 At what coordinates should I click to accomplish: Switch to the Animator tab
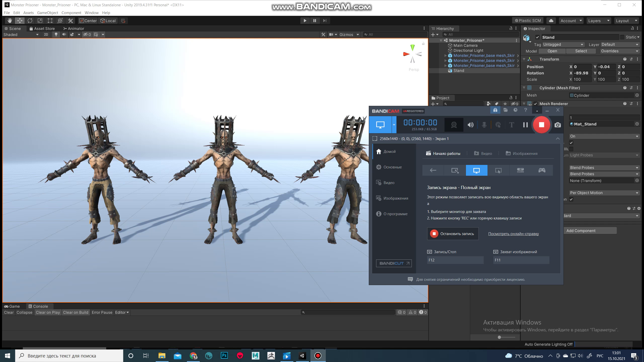pyautogui.click(x=73, y=28)
